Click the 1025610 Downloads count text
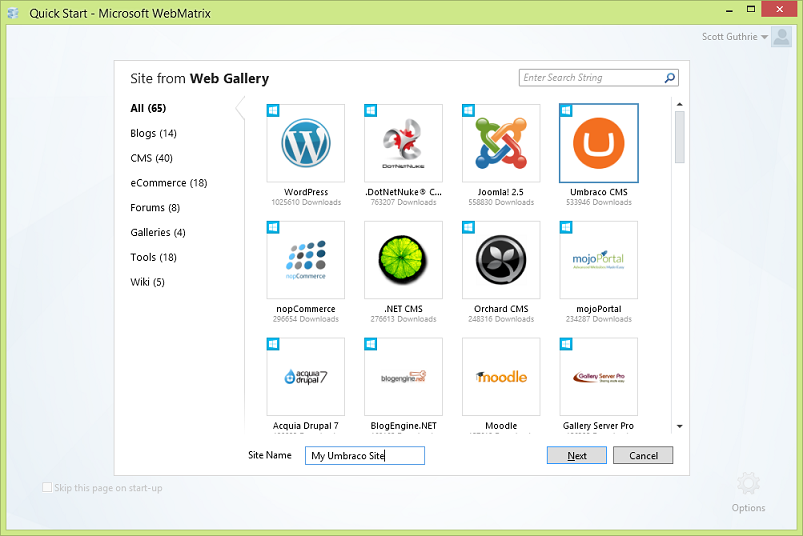The height and width of the screenshot is (536, 803). tap(306, 202)
